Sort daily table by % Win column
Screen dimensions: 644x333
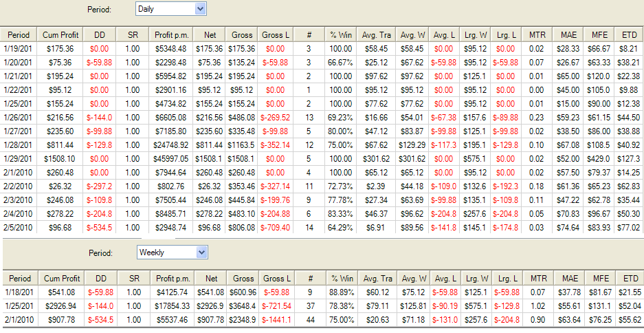pos(341,35)
